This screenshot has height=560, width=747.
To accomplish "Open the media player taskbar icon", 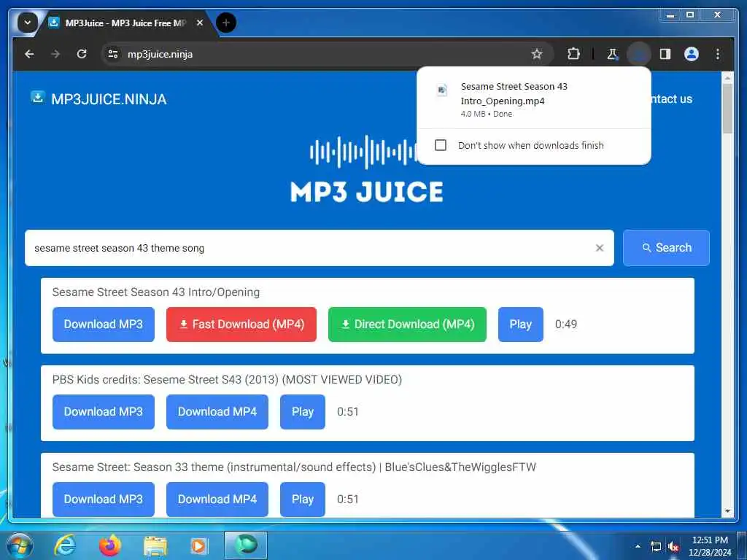I will pos(198,546).
